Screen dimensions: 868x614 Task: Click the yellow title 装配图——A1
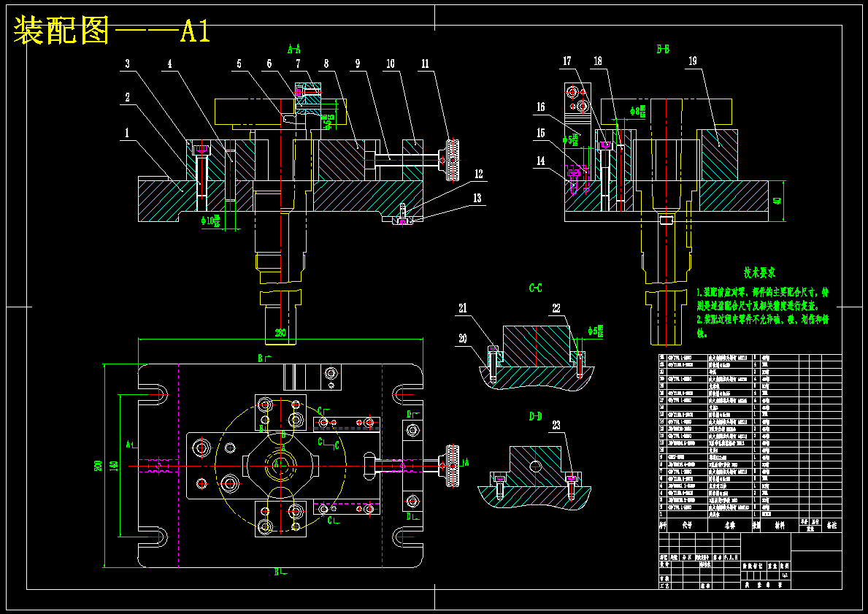pos(111,30)
